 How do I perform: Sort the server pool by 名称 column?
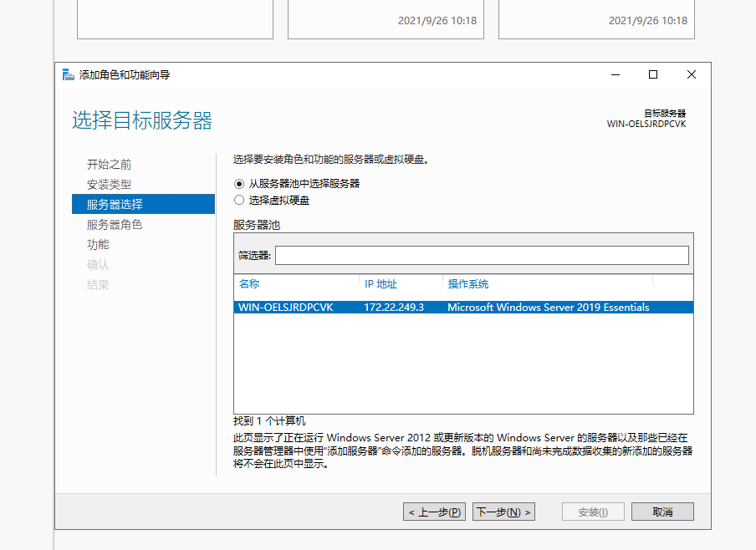pyautogui.click(x=251, y=283)
